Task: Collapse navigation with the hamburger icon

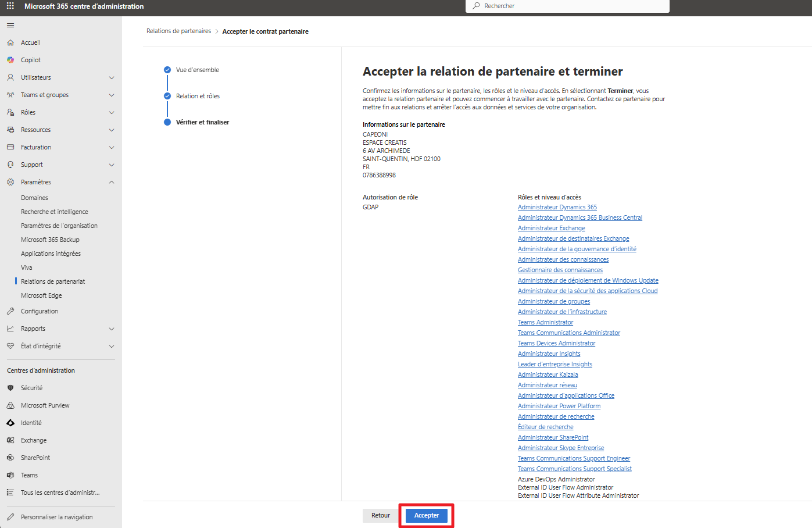Action: 10,26
